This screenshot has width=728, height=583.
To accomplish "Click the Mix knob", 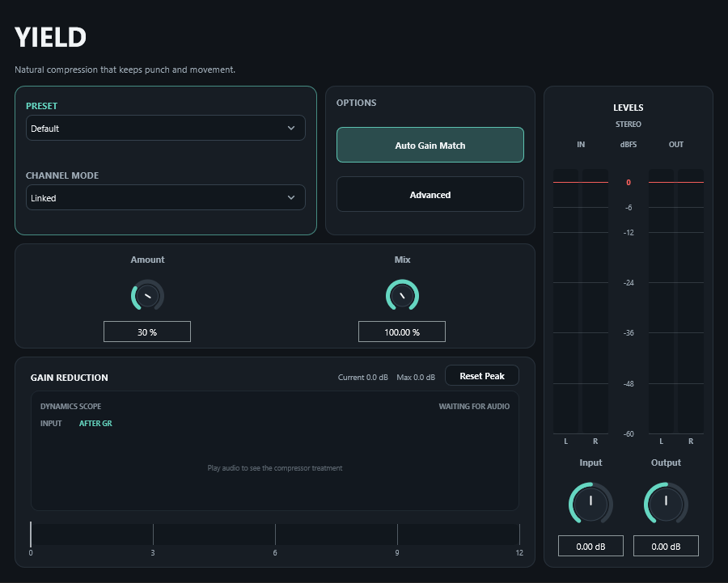I will click(x=402, y=295).
